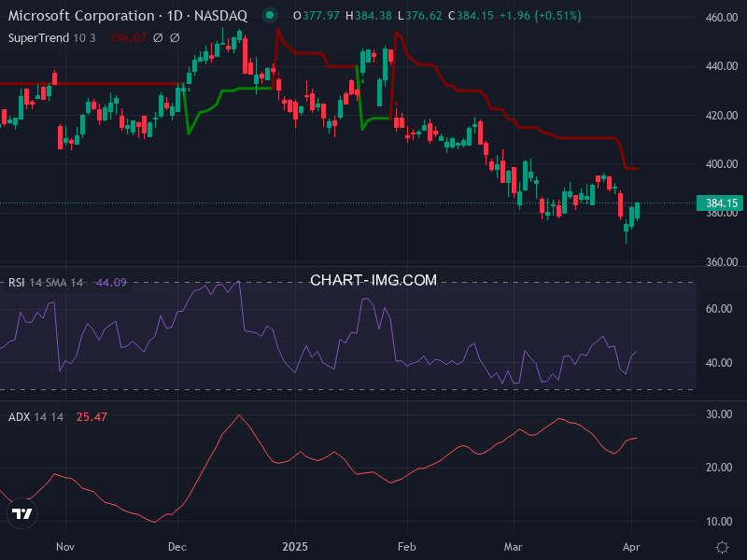
Task: Click the change value +1.96 (+0.51%)
Action: [x=541, y=16]
